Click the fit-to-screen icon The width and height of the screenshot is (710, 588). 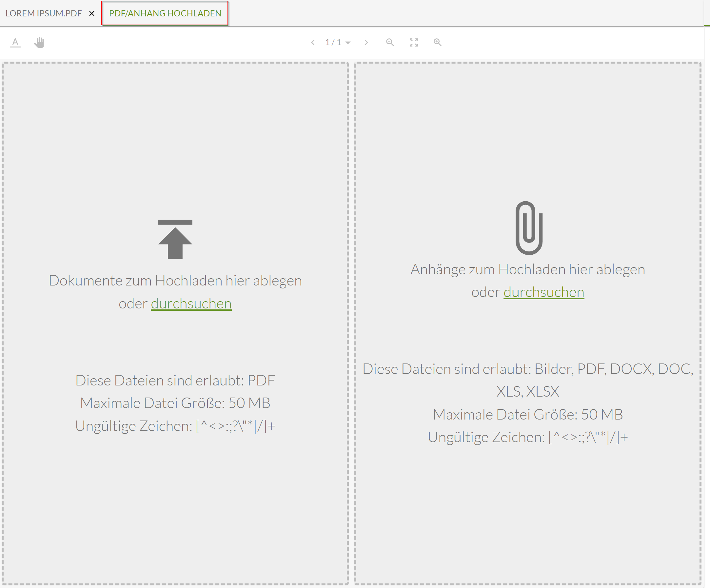413,42
